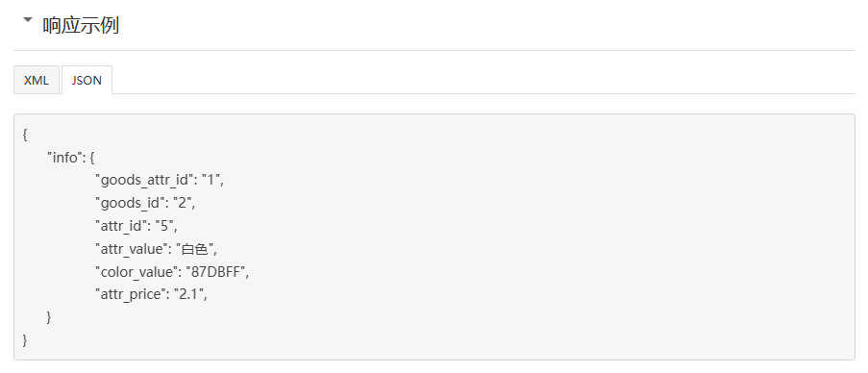
Task: Click the "2.1" price value
Action: 188,294
